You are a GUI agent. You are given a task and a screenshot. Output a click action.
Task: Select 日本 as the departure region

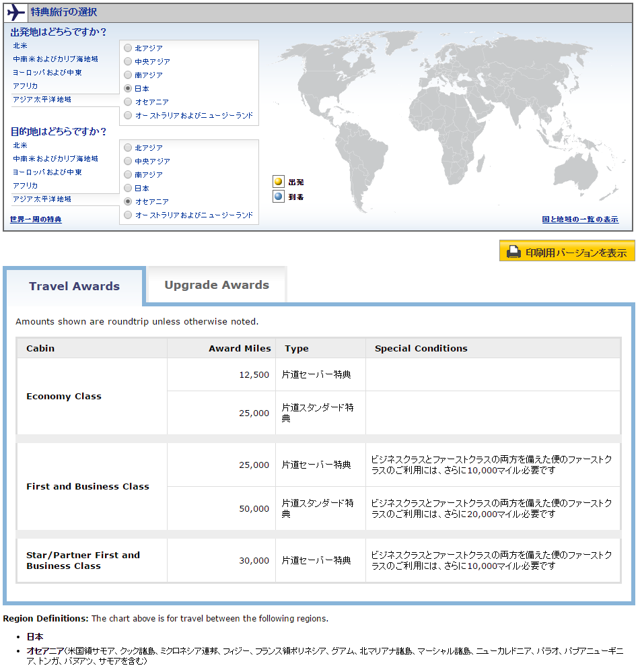point(128,88)
